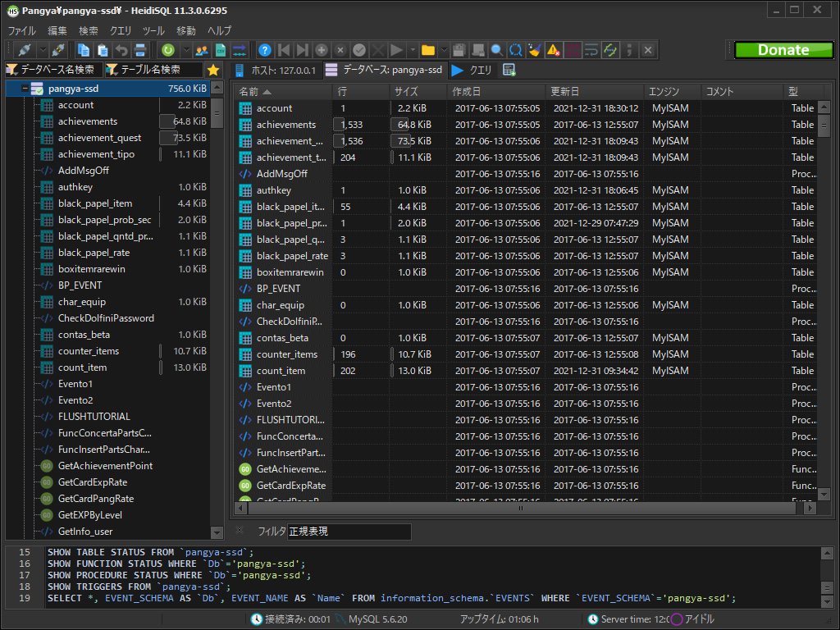Viewport: 840px width, 630px height.
Task: Click the database name filter field
Action: (x=53, y=70)
